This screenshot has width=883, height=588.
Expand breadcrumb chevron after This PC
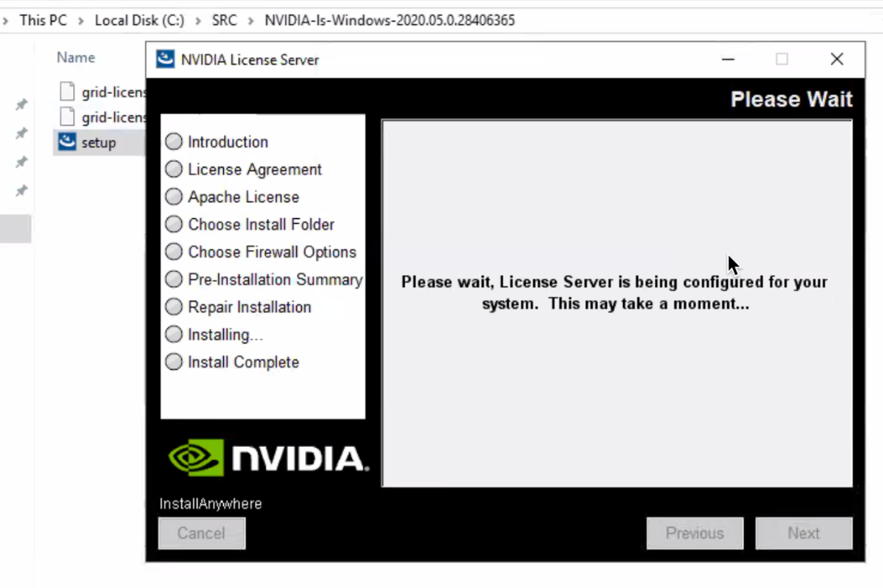[81, 21]
